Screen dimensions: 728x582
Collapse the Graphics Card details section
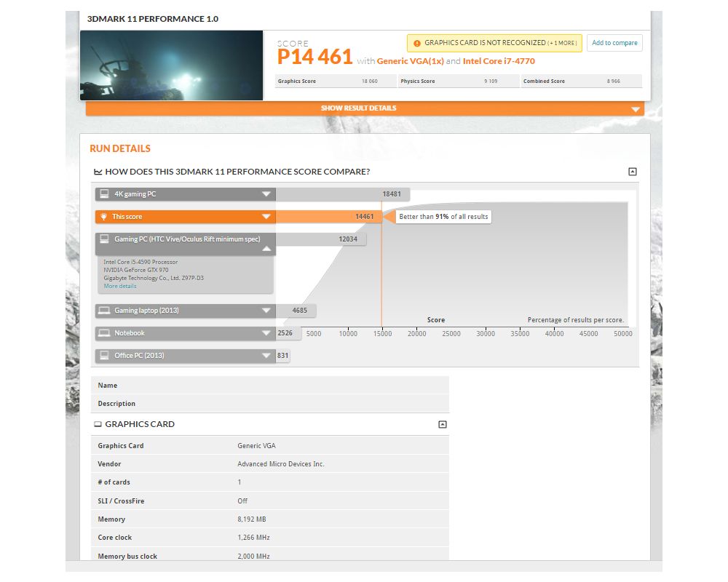[x=442, y=424]
